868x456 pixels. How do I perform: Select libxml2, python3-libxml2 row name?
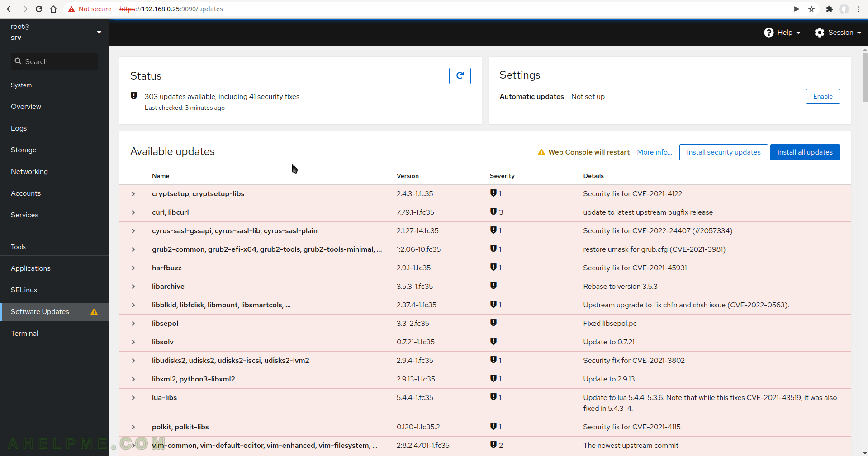pos(194,379)
